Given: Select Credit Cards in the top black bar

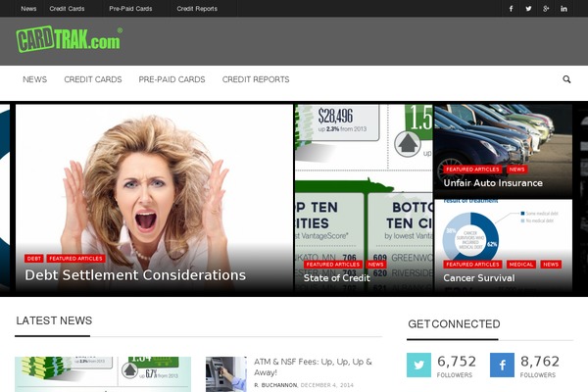Looking at the screenshot, I should [x=67, y=9].
